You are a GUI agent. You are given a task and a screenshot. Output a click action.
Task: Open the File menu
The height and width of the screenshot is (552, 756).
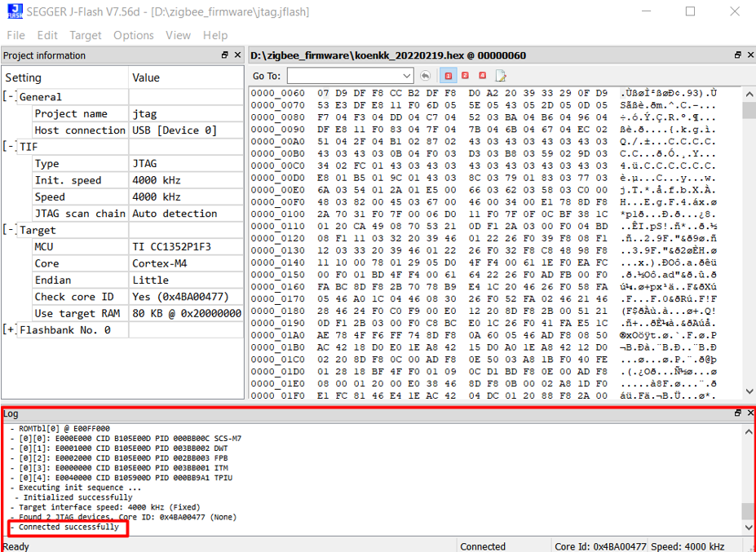16,35
